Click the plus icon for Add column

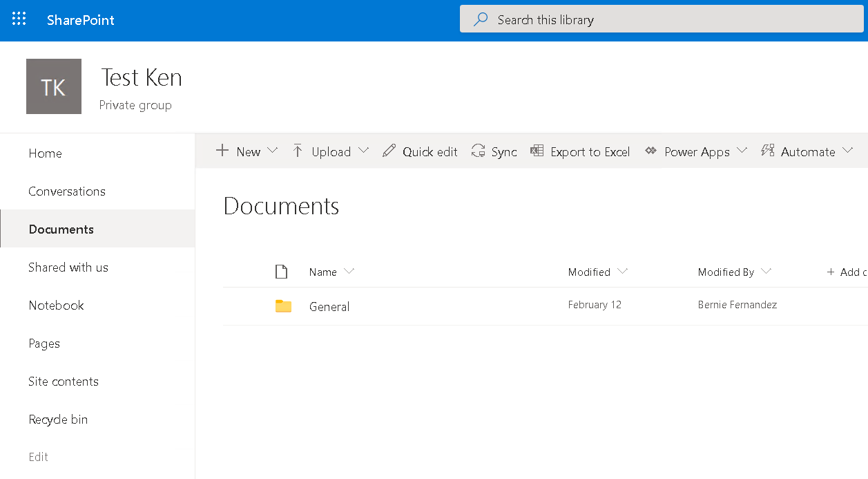(831, 272)
